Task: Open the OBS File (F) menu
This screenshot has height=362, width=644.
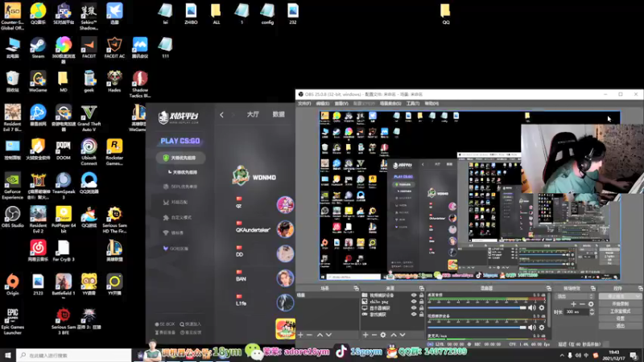Action: (304, 104)
